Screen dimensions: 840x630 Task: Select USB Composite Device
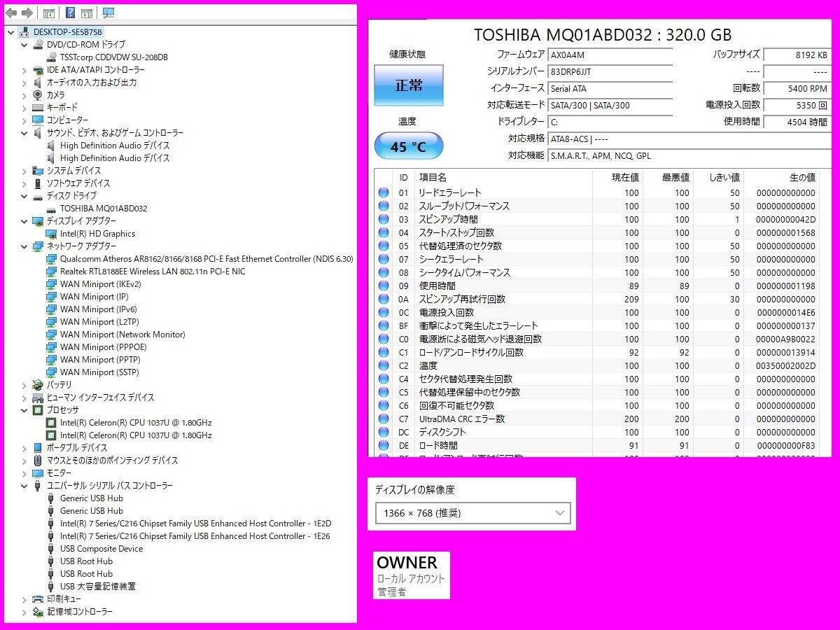pos(101,548)
